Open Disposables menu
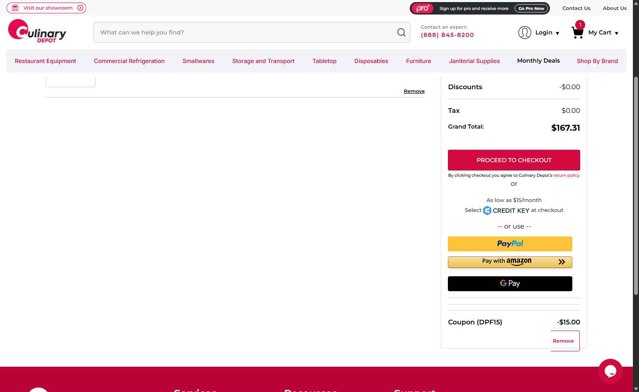This screenshot has width=639, height=392. point(371,61)
